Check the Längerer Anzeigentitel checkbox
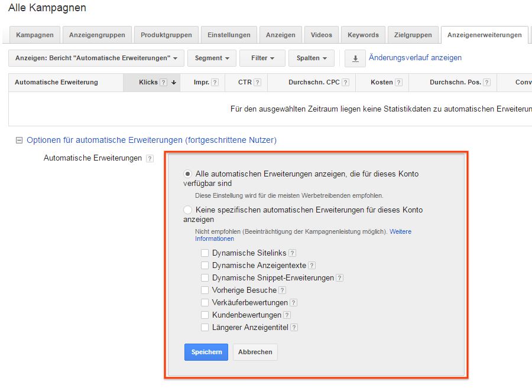The image size is (532, 392). (x=205, y=327)
